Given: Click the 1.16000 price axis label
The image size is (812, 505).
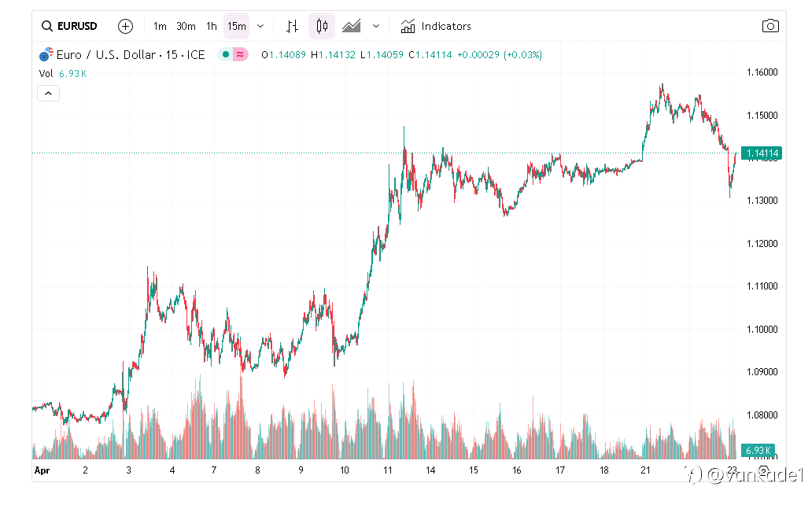Looking at the screenshot, I should (762, 72).
